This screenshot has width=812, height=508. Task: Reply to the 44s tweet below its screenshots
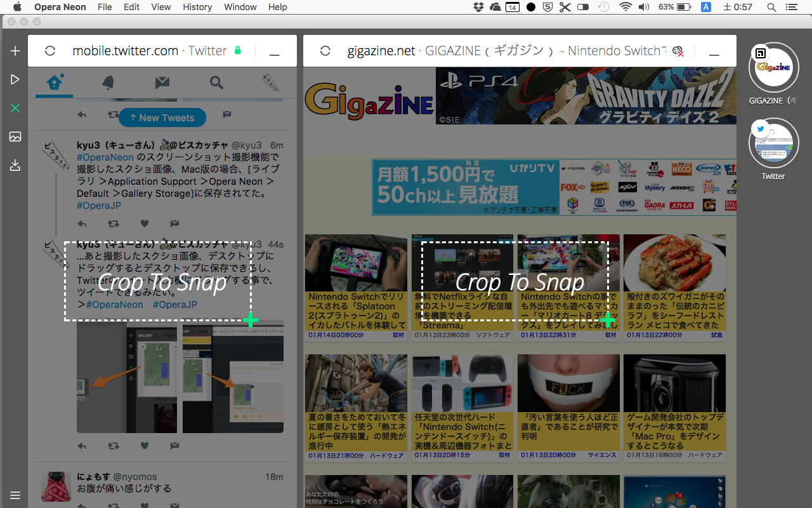pos(82,446)
